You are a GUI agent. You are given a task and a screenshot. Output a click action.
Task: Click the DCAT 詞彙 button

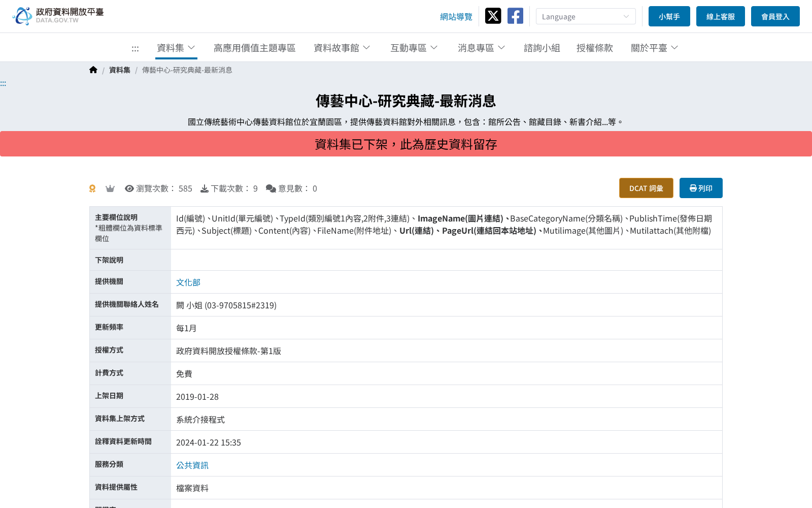pos(646,188)
